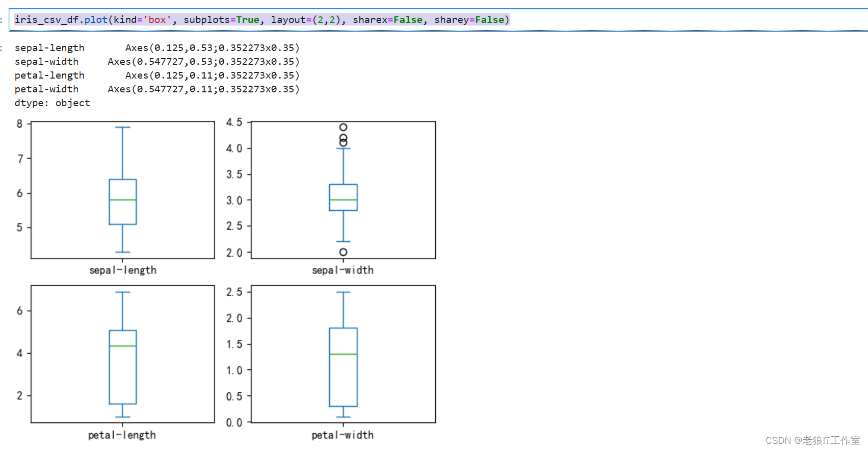Click the subplots=True argument in code
The height and width of the screenshot is (450, 868).
click(x=221, y=20)
